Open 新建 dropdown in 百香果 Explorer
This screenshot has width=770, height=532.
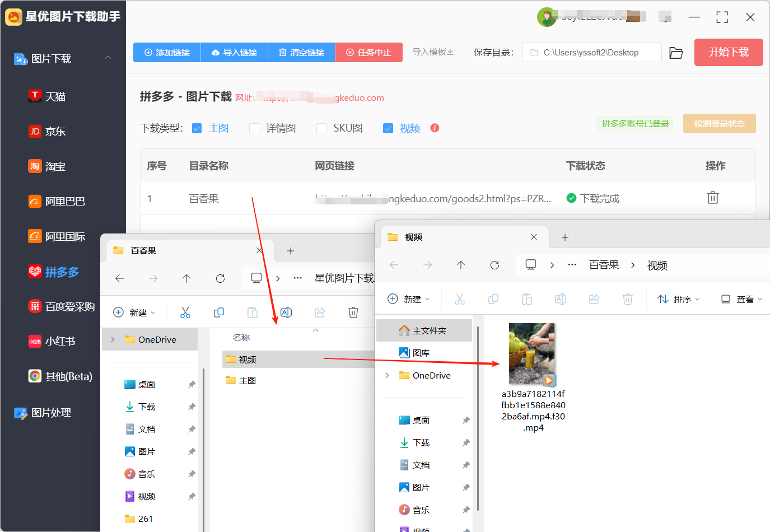pos(134,312)
